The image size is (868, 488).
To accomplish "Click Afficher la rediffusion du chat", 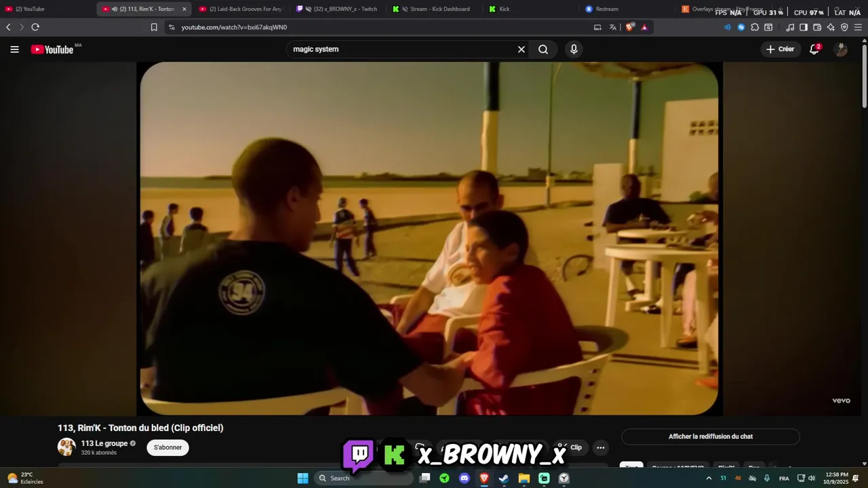I will pos(711,436).
